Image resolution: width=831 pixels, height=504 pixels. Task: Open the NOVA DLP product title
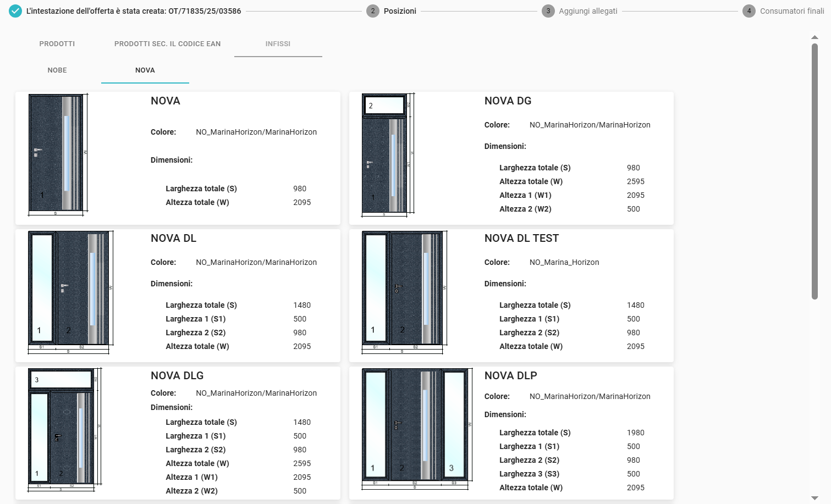click(x=510, y=376)
